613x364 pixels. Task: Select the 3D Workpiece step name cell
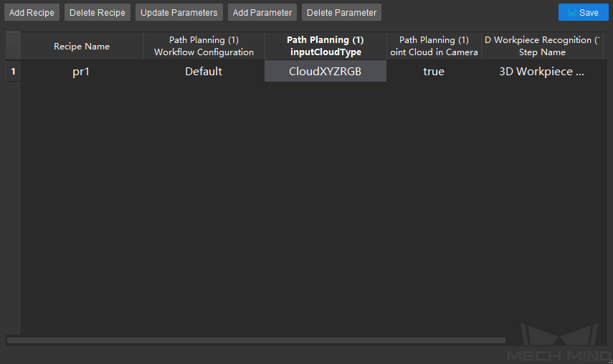tap(542, 72)
